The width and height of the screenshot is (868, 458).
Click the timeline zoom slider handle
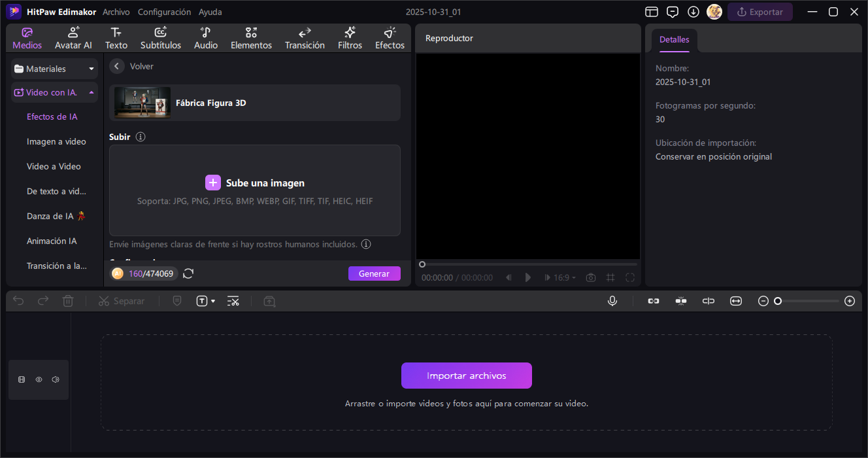click(778, 301)
